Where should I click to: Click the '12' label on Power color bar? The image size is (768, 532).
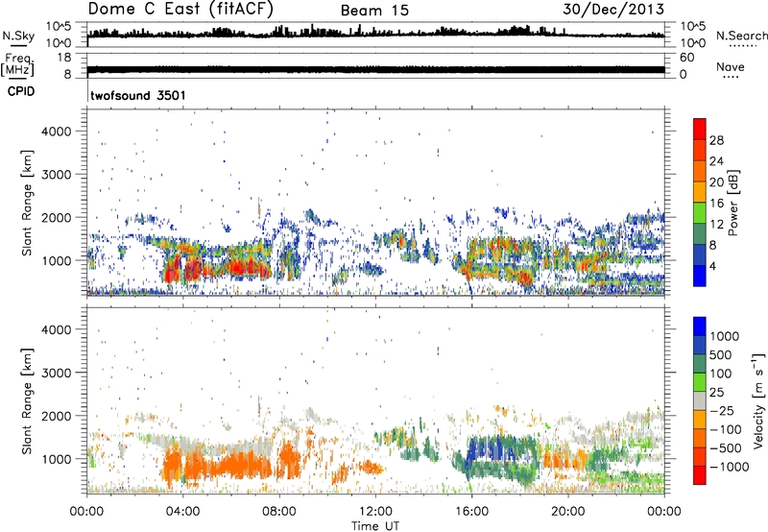click(x=716, y=225)
